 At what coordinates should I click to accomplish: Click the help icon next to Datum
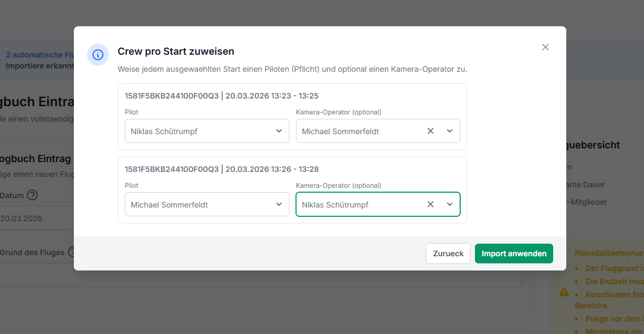pyautogui.click(x=32, y=195)
